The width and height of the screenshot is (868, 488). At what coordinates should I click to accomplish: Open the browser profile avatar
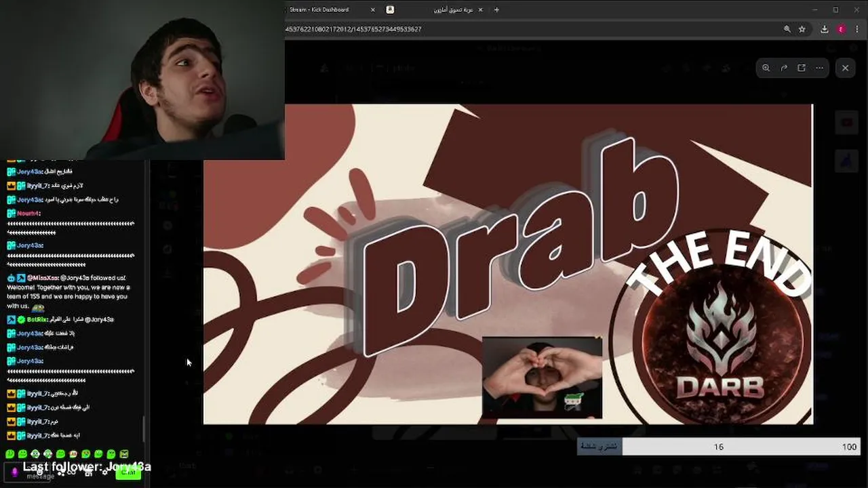842,29
